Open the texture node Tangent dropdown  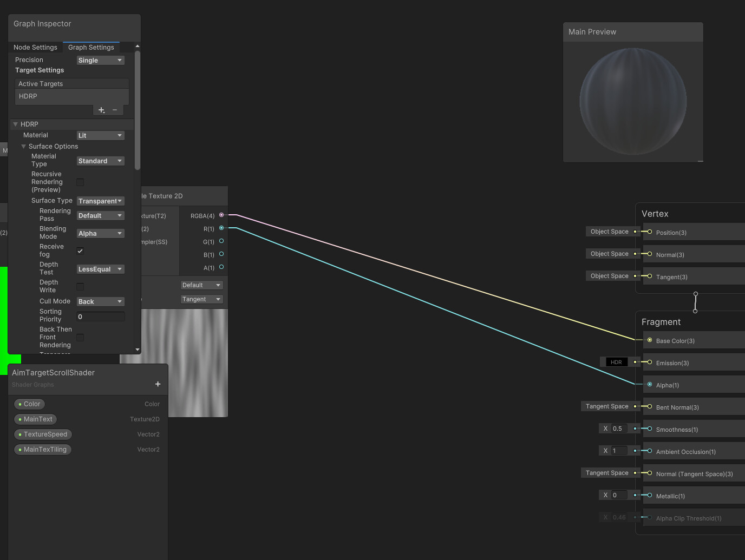[x=201, y=299]
